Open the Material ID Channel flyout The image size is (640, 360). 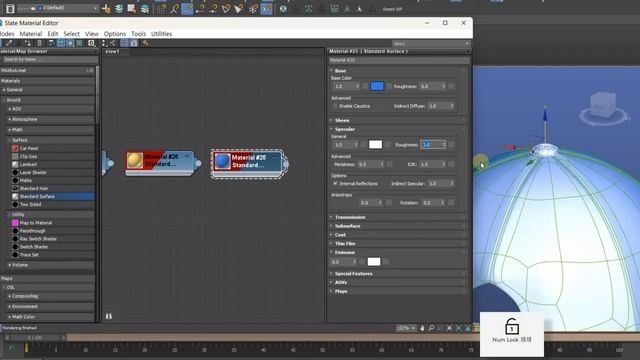91,43
